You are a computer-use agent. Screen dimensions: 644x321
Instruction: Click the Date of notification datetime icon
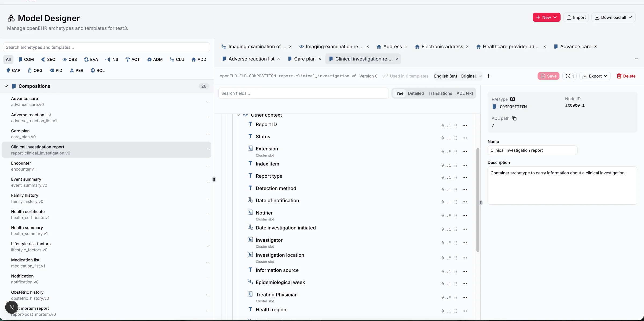[250, 200]
